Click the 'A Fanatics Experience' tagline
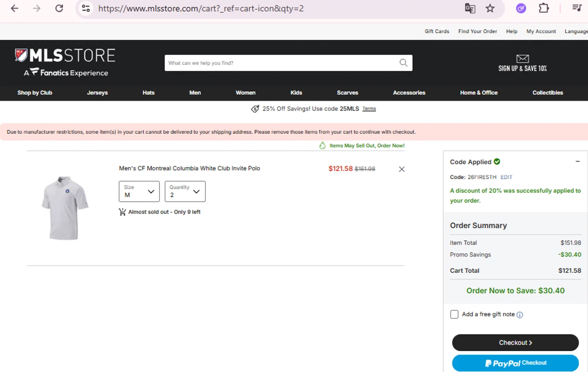 tap(66, 73)
